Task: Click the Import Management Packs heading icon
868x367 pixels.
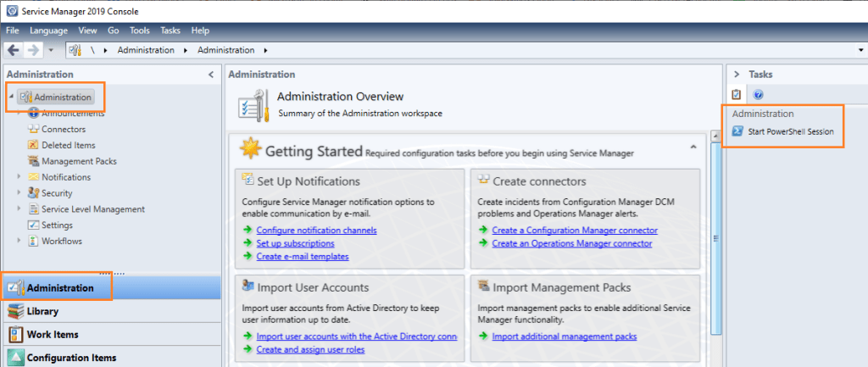Action: click(484, 286)
